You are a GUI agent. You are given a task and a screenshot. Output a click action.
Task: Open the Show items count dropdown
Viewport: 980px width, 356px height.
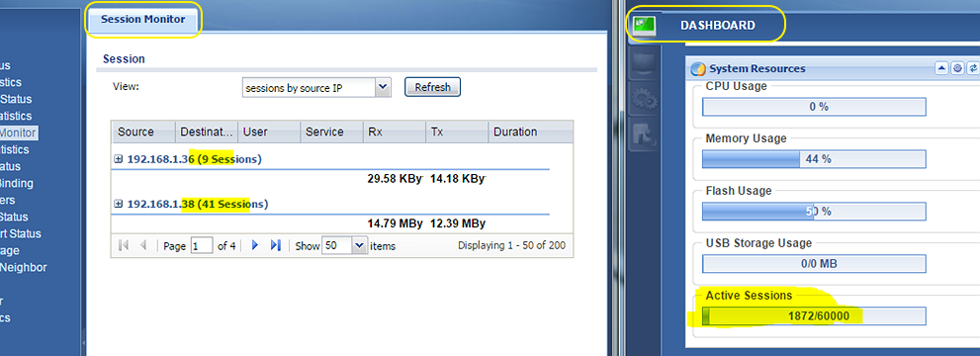click(359, 246)
